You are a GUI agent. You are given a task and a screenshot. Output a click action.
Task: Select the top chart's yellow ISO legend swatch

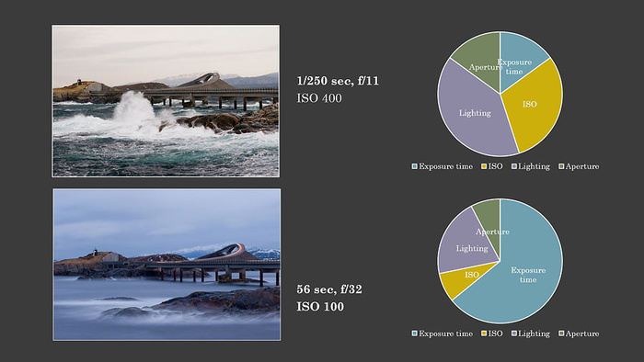[x=484, y=166]
